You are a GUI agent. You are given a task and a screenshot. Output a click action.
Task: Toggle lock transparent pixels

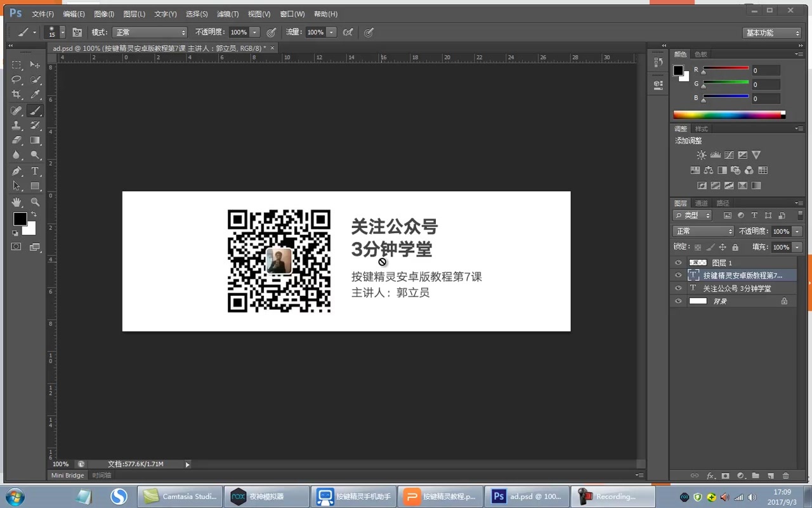(x=698, y=247)
